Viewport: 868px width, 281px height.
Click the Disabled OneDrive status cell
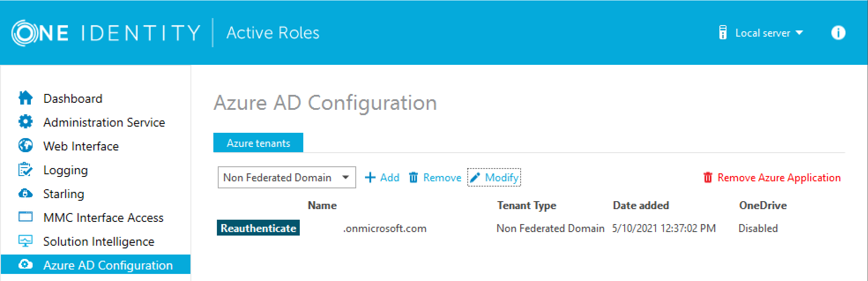758,229
